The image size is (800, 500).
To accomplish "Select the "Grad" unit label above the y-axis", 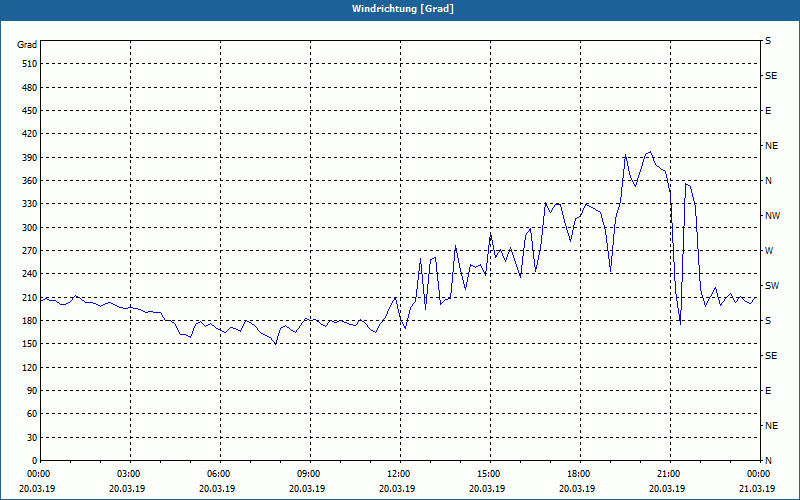I will 27,45.
